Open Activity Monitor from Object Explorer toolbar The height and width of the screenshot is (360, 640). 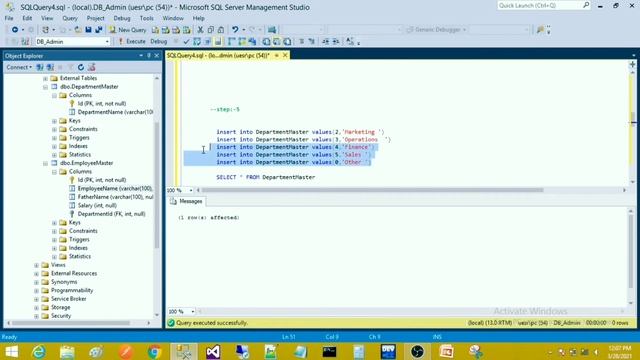91,67
